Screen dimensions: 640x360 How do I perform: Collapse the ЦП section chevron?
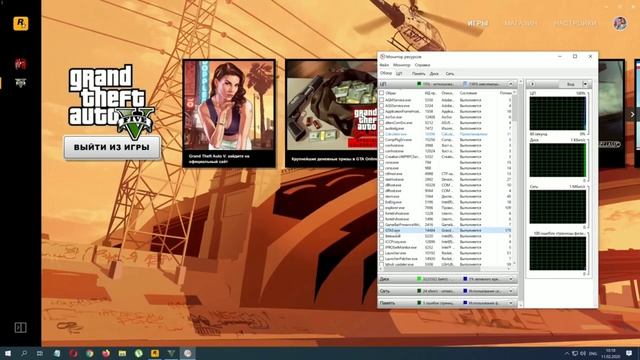(x=511, y=84)
